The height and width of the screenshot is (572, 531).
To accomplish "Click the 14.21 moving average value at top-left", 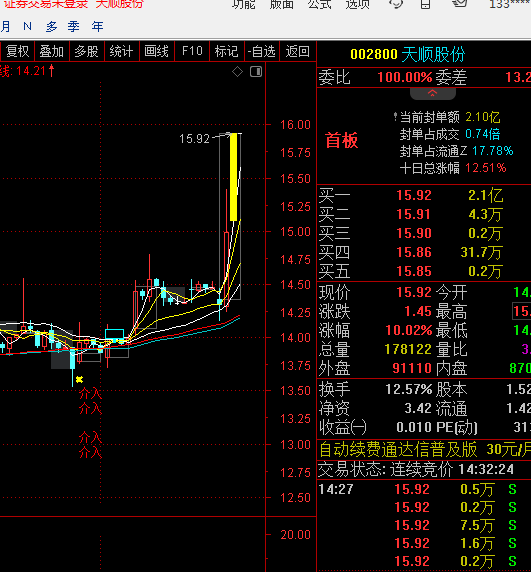I will tap(31, 71).
